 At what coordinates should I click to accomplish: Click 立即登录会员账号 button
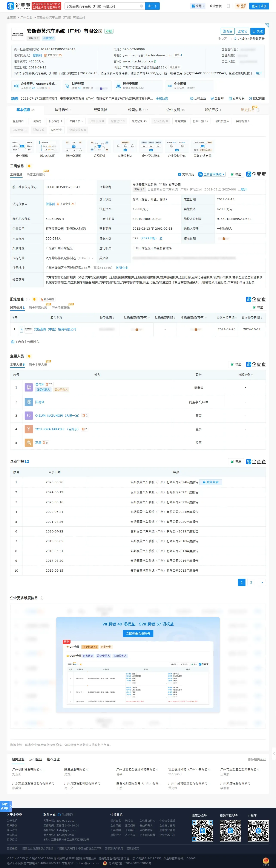[x=138, y=634]
